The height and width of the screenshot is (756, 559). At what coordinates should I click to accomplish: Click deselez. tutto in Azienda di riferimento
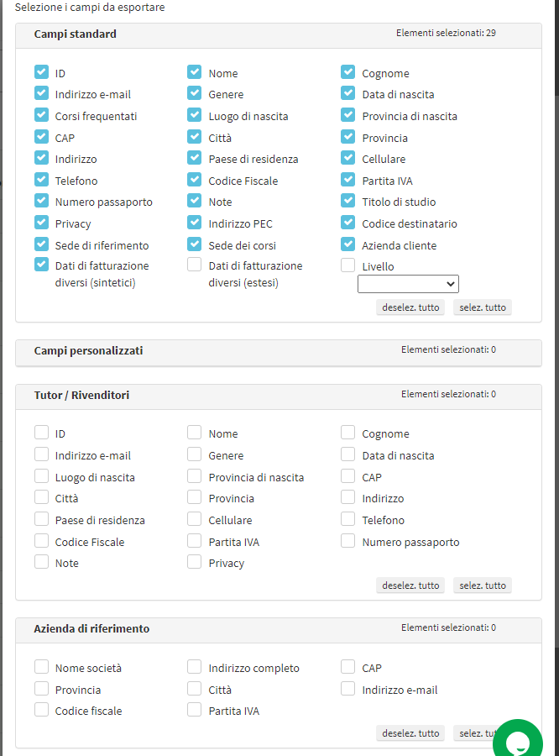pos(410,732)
